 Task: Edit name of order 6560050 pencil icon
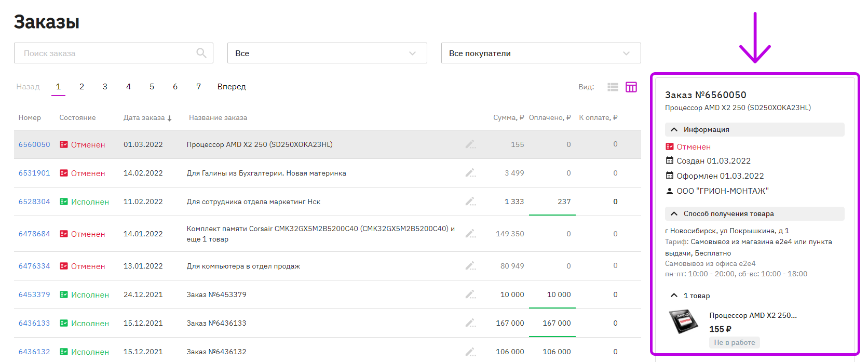[470, 144]
